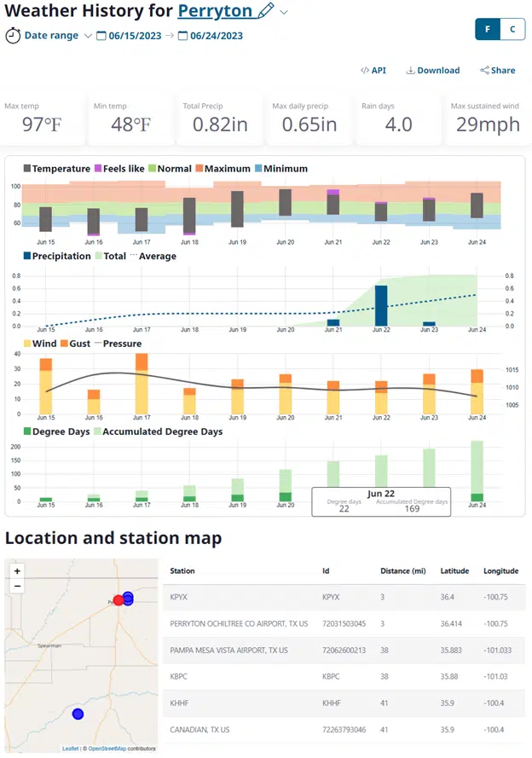
Task: Select the Fahrenheit unit toggle
Action: pyautogui.click(x=488, y=29)
